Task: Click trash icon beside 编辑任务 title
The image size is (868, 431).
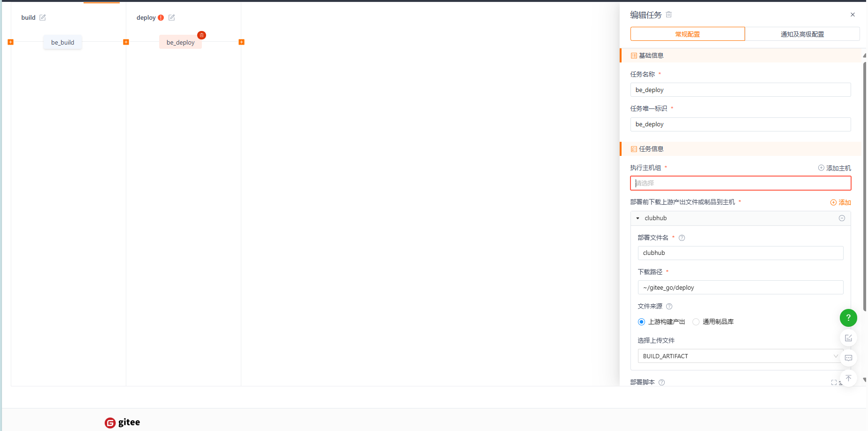Action: 669,15
